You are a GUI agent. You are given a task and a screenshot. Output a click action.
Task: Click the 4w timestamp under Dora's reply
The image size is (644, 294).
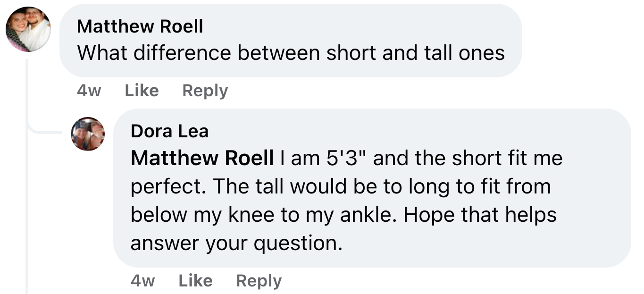(x=142, y=281)
